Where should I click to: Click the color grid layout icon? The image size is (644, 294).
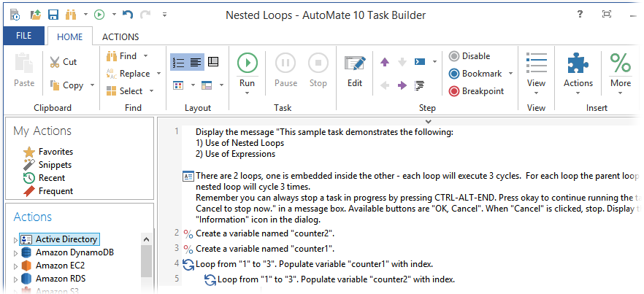point(178,85)
